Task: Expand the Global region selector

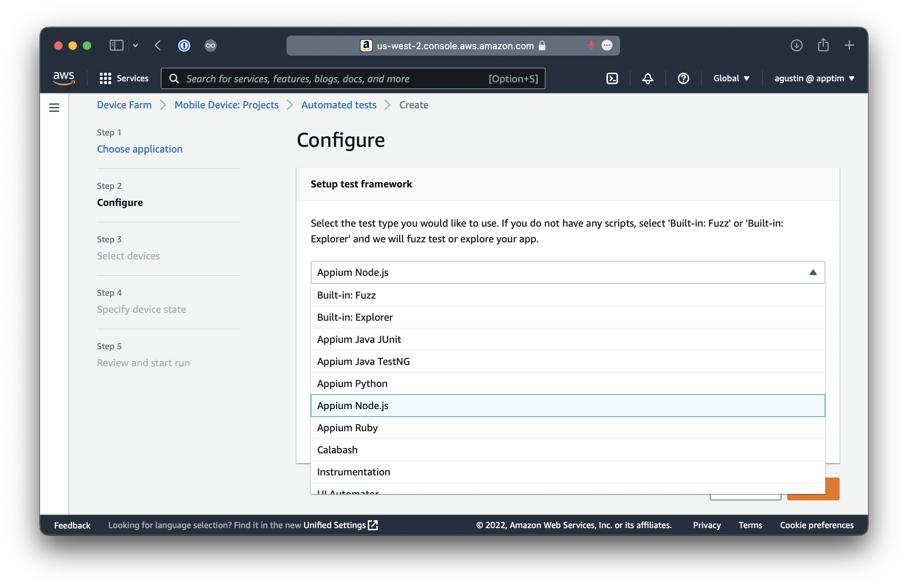Action: tap(731, 79)
